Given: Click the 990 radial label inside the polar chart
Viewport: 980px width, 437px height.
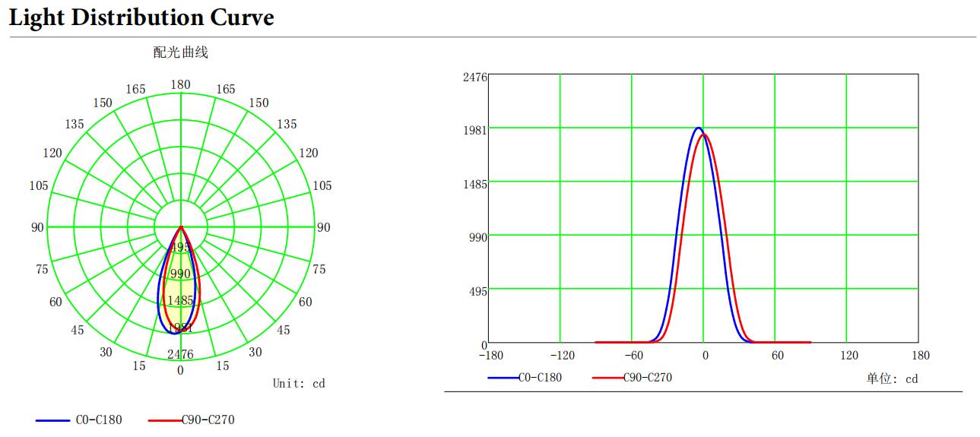Looking at the screenshot, I should pyautogui.click(x=180, y=274).
